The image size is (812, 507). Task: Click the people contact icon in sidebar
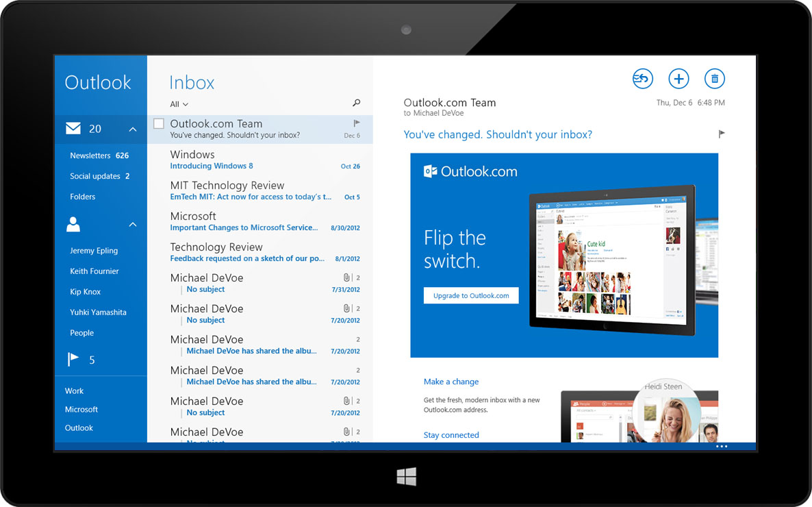pyautogui.click(x=73, y=224)
